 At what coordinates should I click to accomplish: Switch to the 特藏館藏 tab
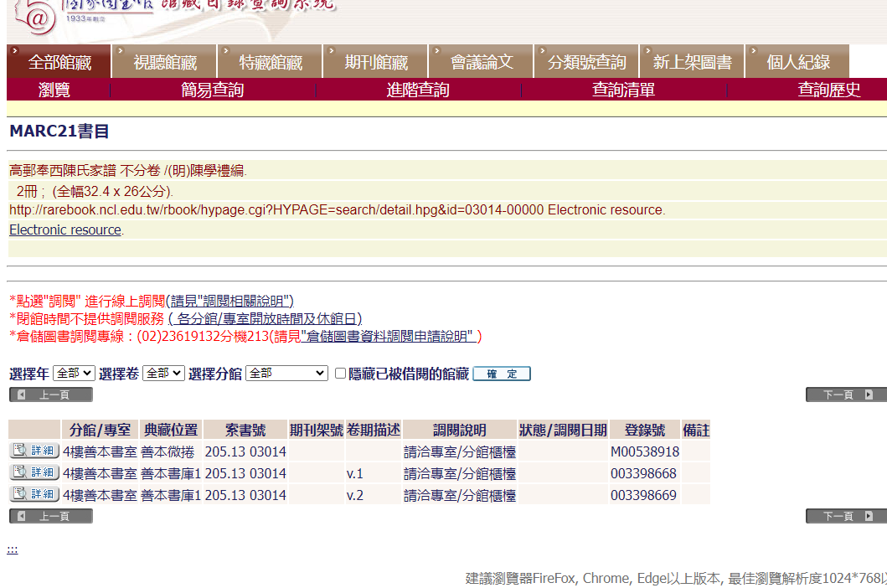tap(270, 59)
